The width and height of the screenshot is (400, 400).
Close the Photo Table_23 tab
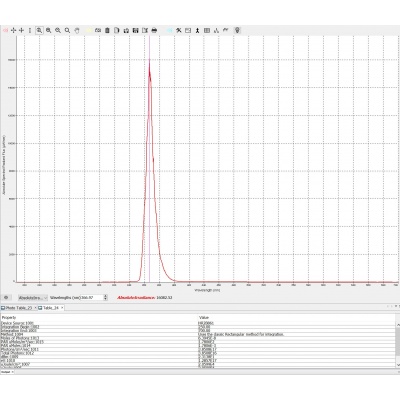point(35,308)
